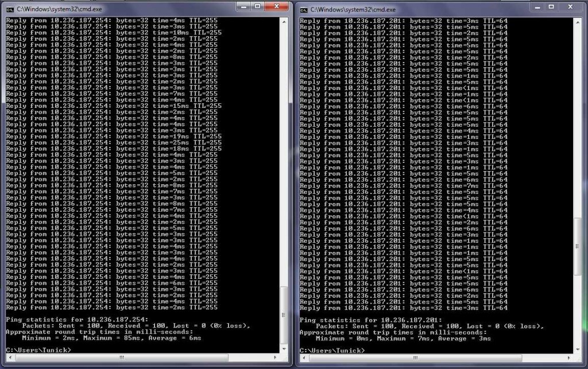Click the 'Packets: Sent = 100' line in the right window
The width and height of the screenshot is (588, 369).
(x=430, y=326)
